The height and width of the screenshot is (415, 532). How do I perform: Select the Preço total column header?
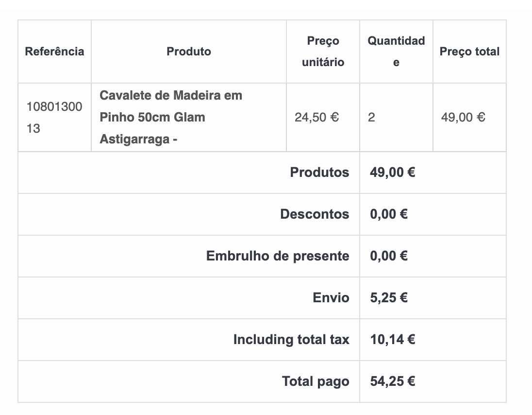pyautogui.click(x=469, y=52)
